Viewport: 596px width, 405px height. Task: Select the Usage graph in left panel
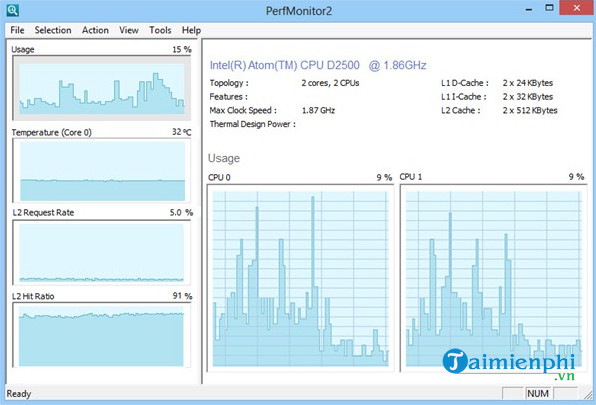point(101,88)
